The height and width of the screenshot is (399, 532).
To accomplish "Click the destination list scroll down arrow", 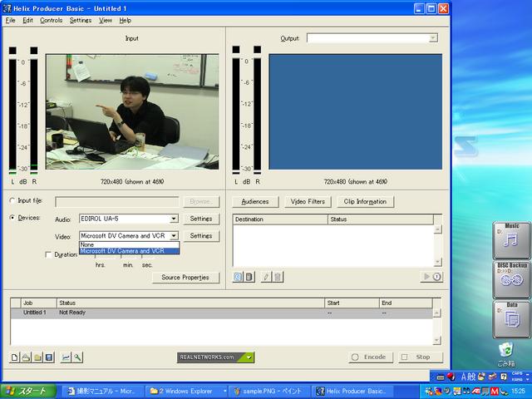I will click(x=438, y=262).
